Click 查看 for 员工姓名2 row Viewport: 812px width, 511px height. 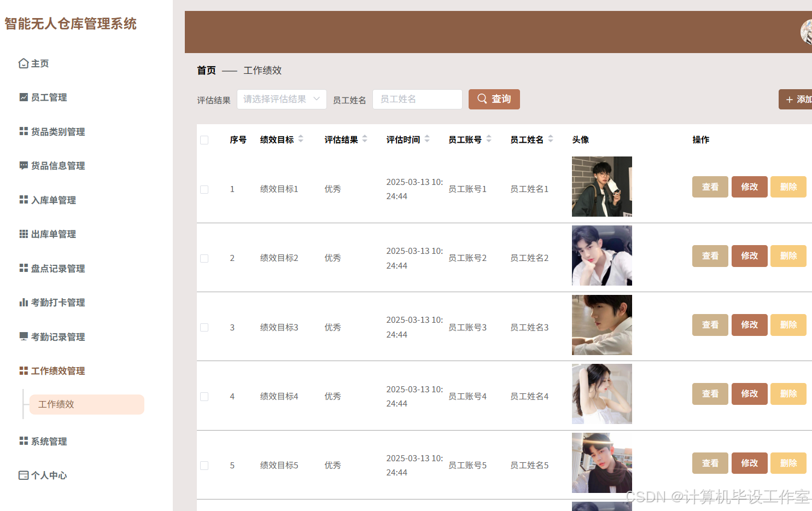click(x=710, y=255)
